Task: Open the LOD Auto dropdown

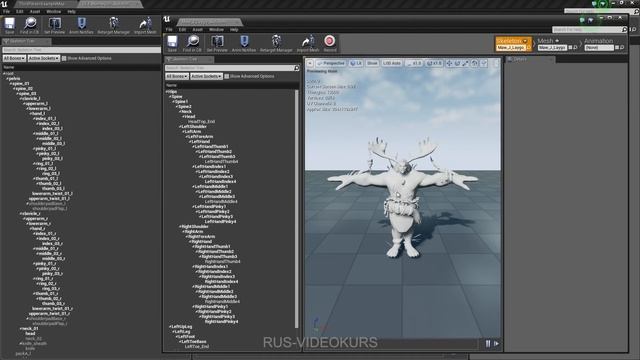Action: pyautogui.click(x=392, y=63)
